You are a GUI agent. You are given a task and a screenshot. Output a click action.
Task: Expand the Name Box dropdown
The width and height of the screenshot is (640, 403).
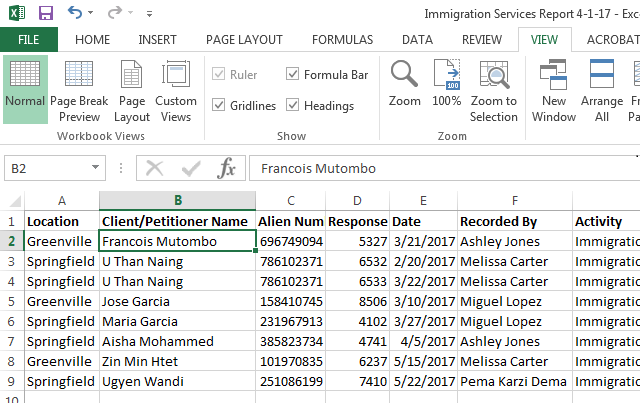coord(96,169)
